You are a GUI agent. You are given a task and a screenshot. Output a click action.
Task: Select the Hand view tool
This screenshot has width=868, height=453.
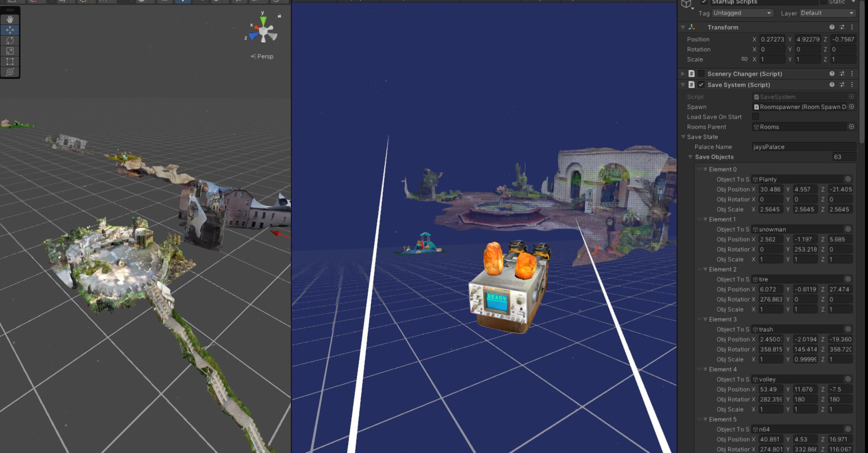10,19
